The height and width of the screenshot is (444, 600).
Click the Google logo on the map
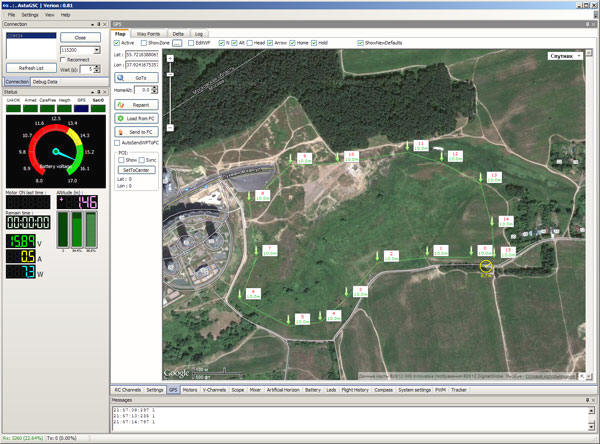(177, 373)
